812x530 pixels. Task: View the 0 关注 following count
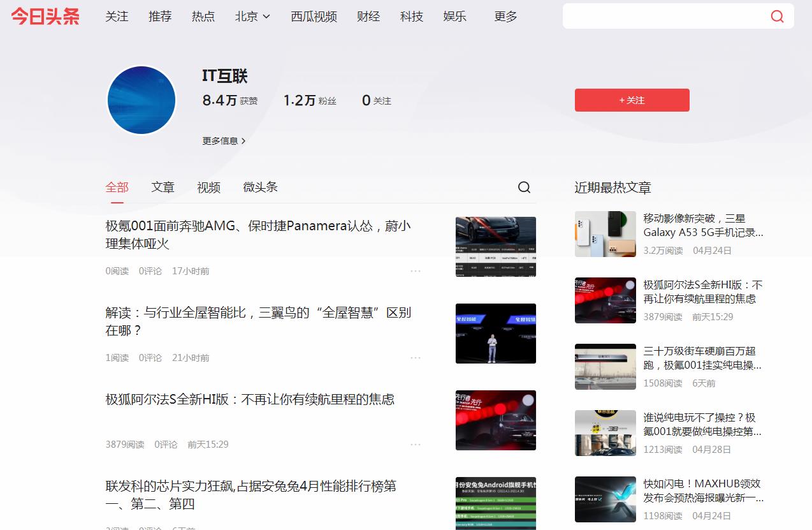pyautogui.click(x=377, y=100)
